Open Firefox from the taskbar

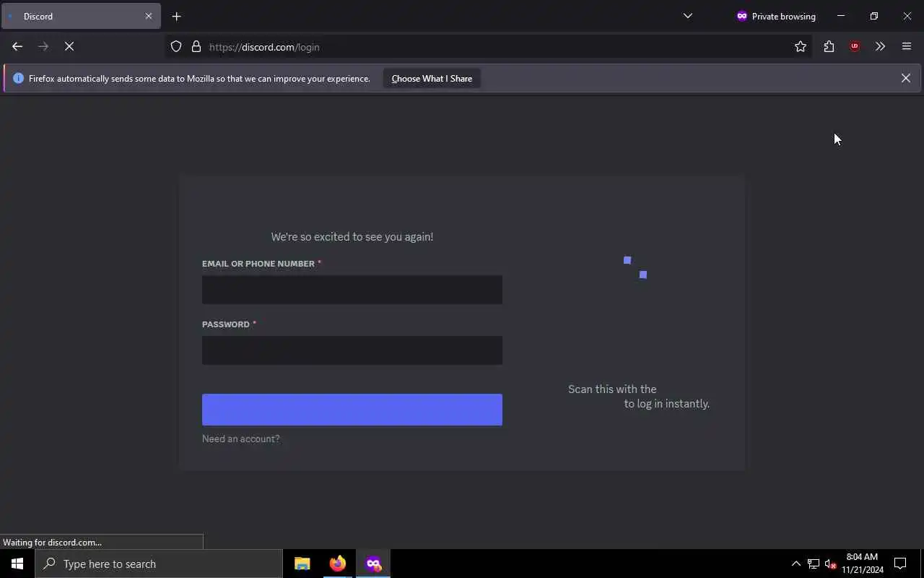[x=338, y=564]
